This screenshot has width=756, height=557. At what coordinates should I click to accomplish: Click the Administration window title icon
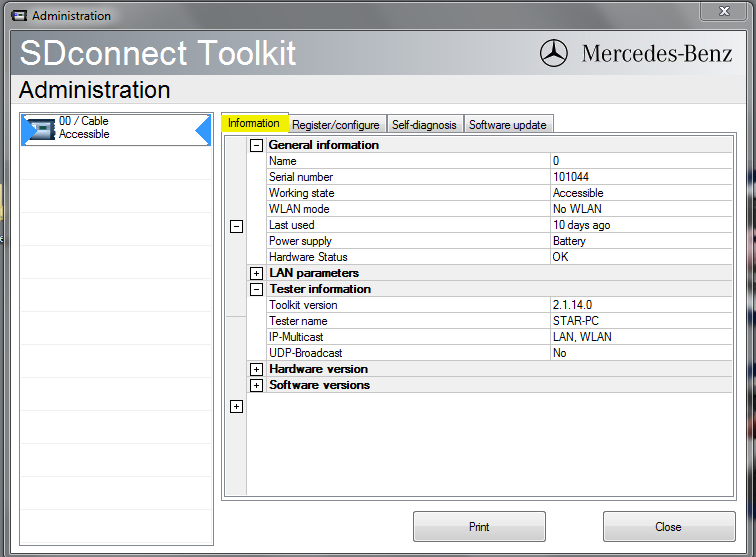pos(19,16)
